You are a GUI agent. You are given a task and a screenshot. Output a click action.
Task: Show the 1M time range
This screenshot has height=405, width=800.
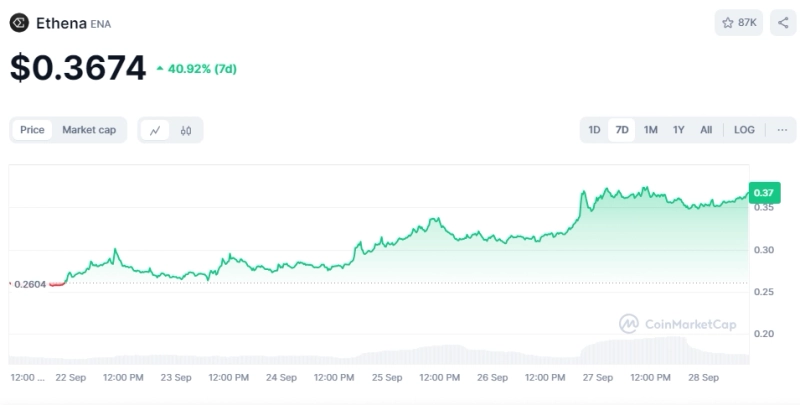(x=650, y=130)
